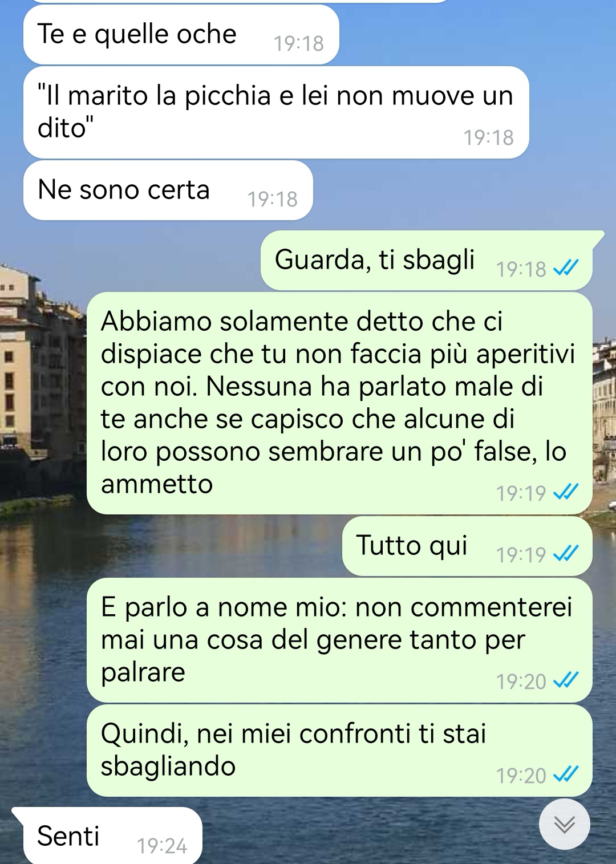Image resolution: width=616 pixels, height=864 pixels.
Task: Tap read ticks on the 'sbagliando' message
Action: coord(566,774)
